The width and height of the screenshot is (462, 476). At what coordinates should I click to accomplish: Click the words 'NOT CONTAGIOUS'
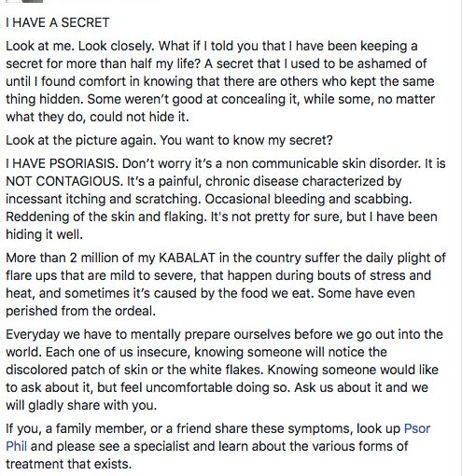click(x=63, y=181)
